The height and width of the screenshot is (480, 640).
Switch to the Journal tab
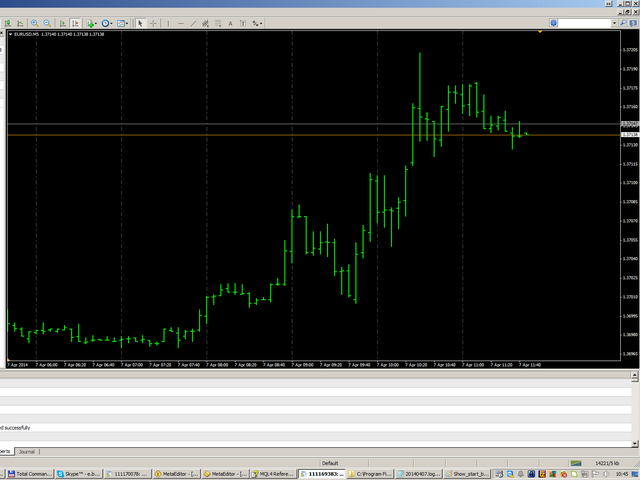[27, 451]
